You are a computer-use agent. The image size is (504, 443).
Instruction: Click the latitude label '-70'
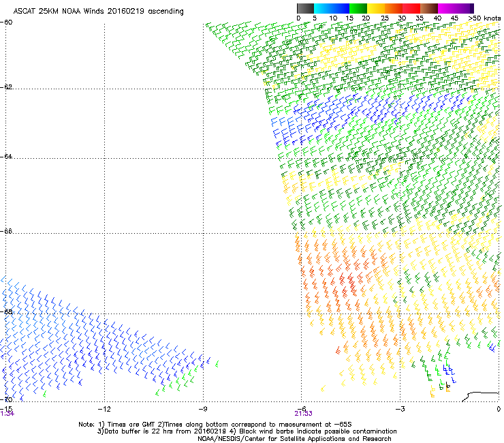point(6,399)
